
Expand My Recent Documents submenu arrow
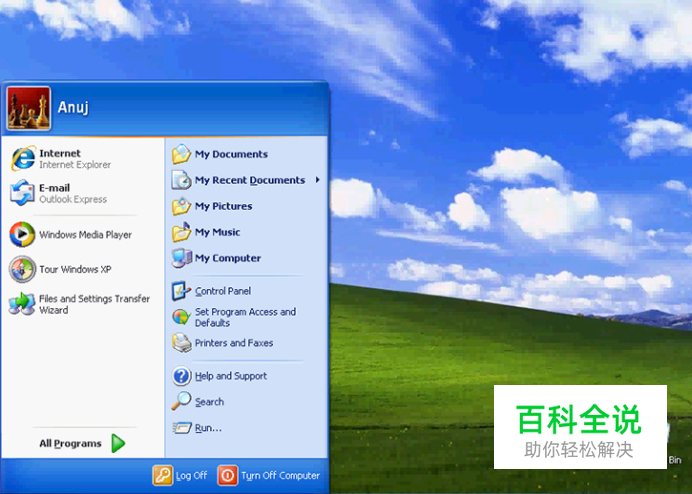tap(317, 180)
